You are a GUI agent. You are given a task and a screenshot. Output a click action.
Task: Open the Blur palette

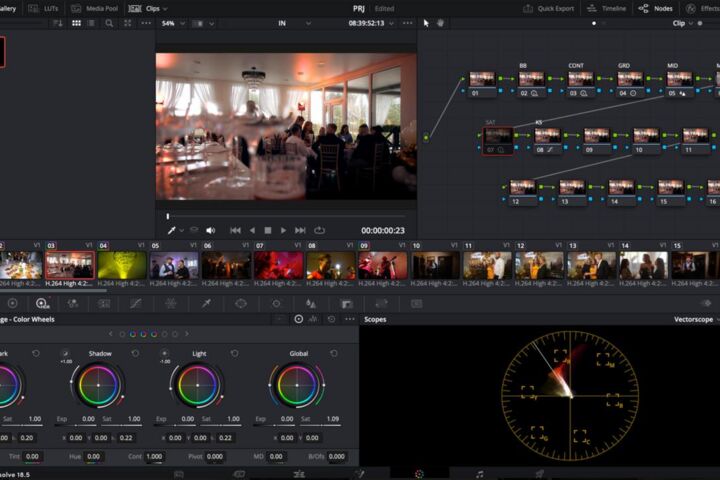tap(311, 303)
